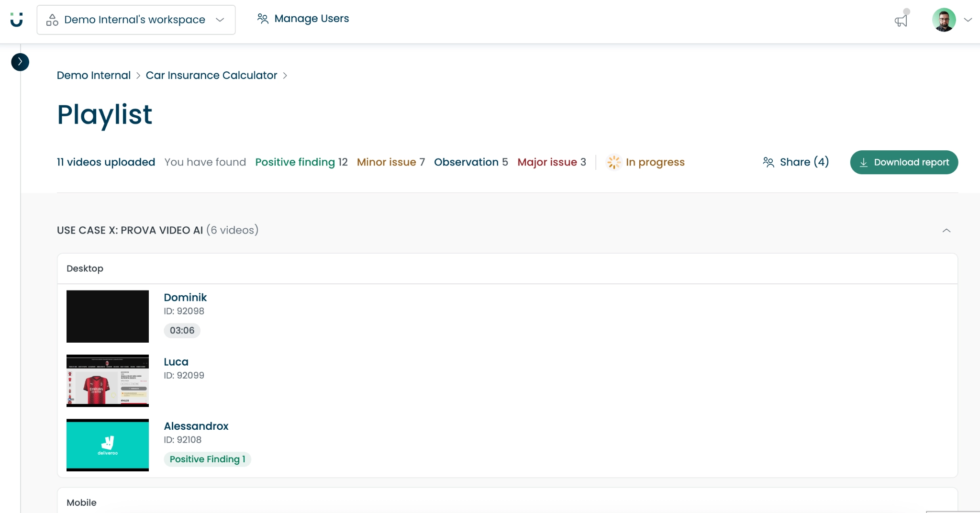
Task: Filter by Major issue 3
Action: click(x=551, y=162)
